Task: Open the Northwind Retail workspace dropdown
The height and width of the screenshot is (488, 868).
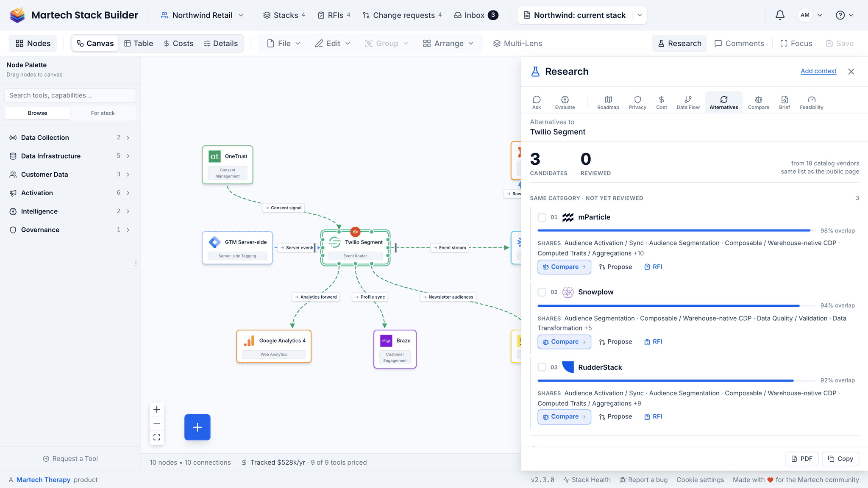Action: point(202,15)
